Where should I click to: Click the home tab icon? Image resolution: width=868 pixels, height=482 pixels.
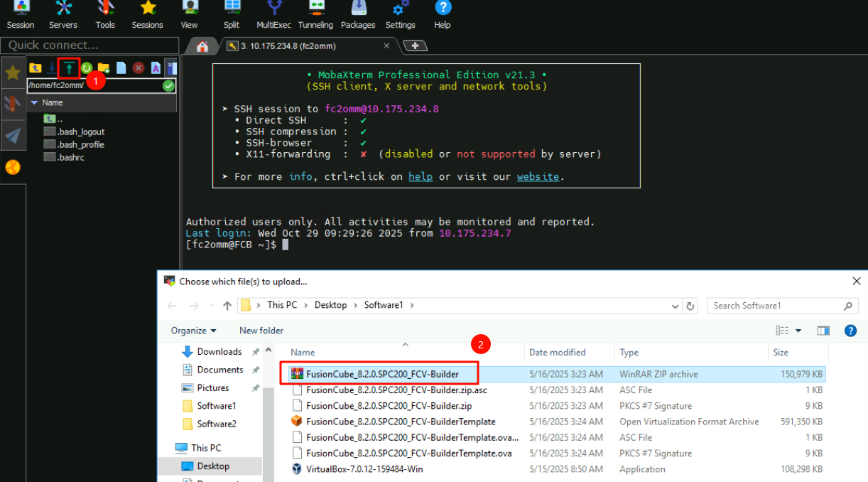coord(202,46)
